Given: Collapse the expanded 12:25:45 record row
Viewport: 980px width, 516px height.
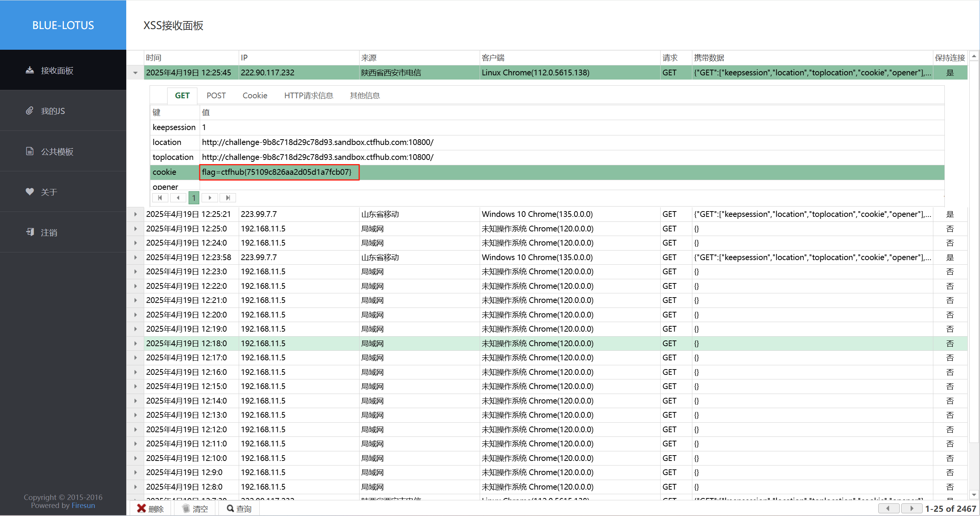Looking at the screenshot, I should [135, 73].
